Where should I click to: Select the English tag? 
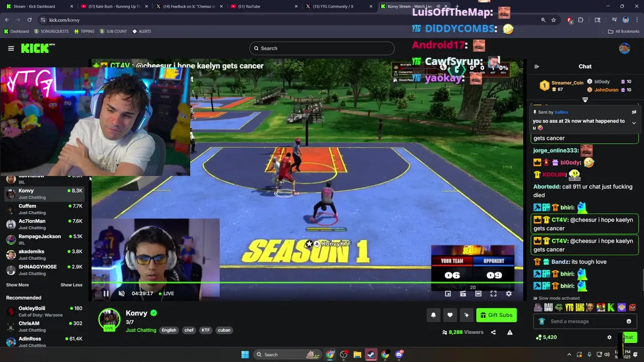click(x=169, y=330)
